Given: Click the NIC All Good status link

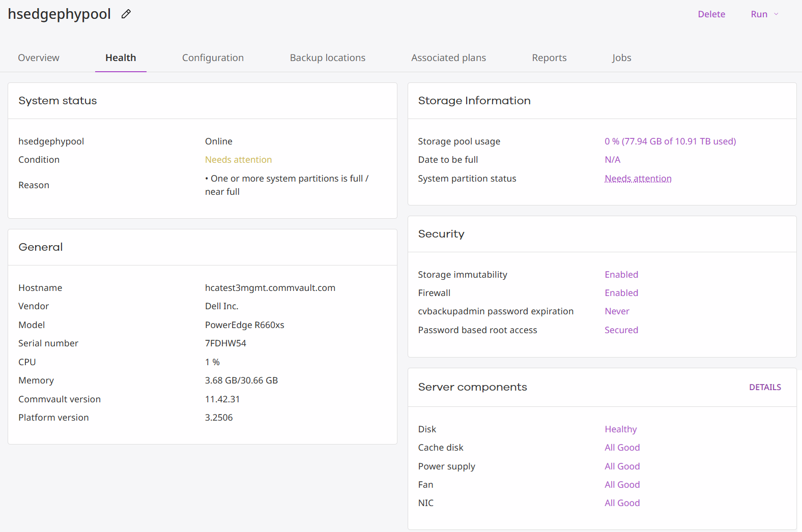Looking at the screenshot, I should coord(622,503).
